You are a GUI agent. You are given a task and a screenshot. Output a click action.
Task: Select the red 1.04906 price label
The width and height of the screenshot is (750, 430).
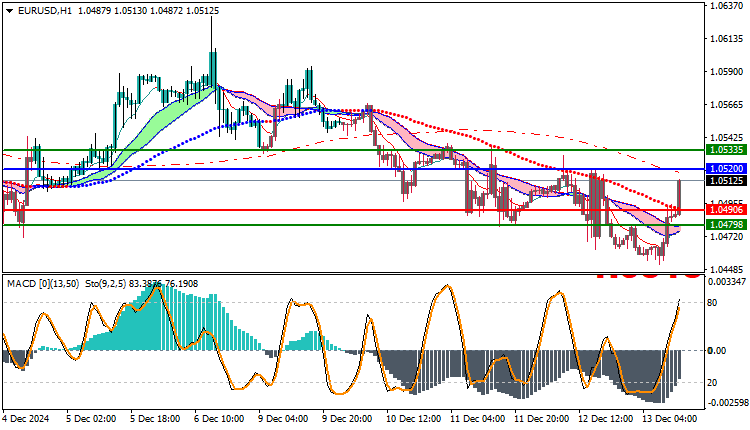(x=726, y=210)
